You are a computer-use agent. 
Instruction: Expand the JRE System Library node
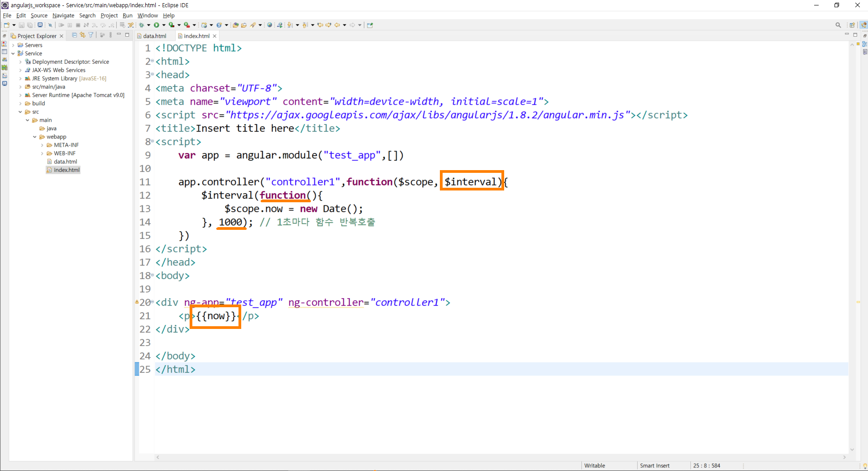(x=20, y=79)
